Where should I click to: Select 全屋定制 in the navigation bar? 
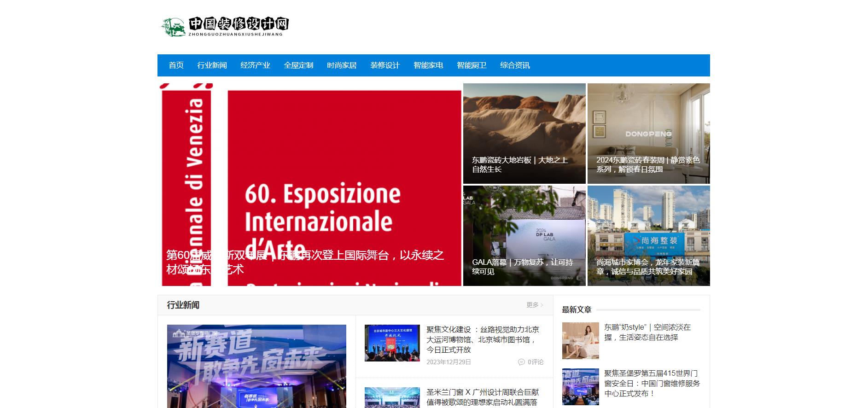point(298,65)
